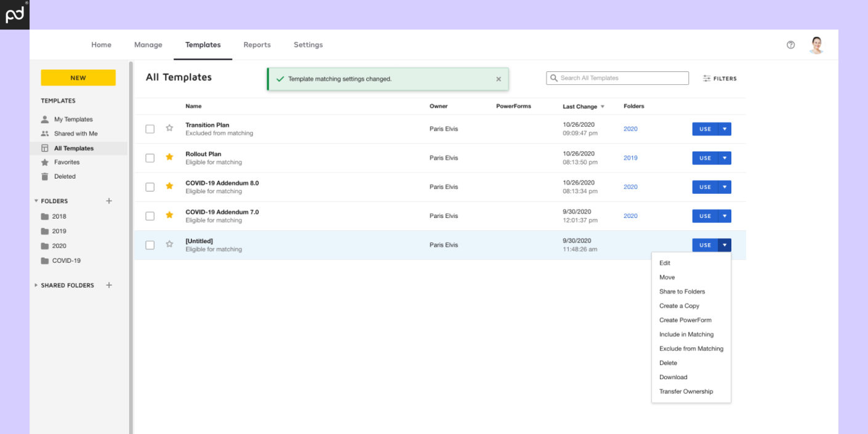The height and width of the screenshot is (434, 868).
Task: Dismiss the template matching notification
Action: pos(499,79)
